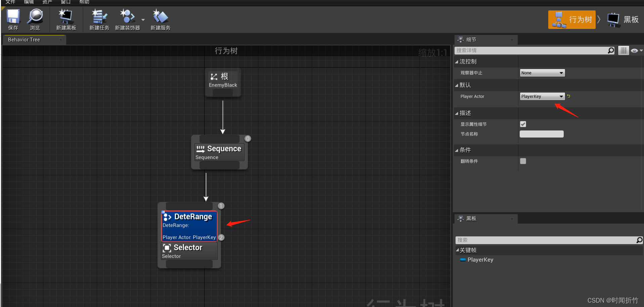This screenshot has height=307, width=644.
Task: Open the eye view options dropdown
Action: point(636,51)
